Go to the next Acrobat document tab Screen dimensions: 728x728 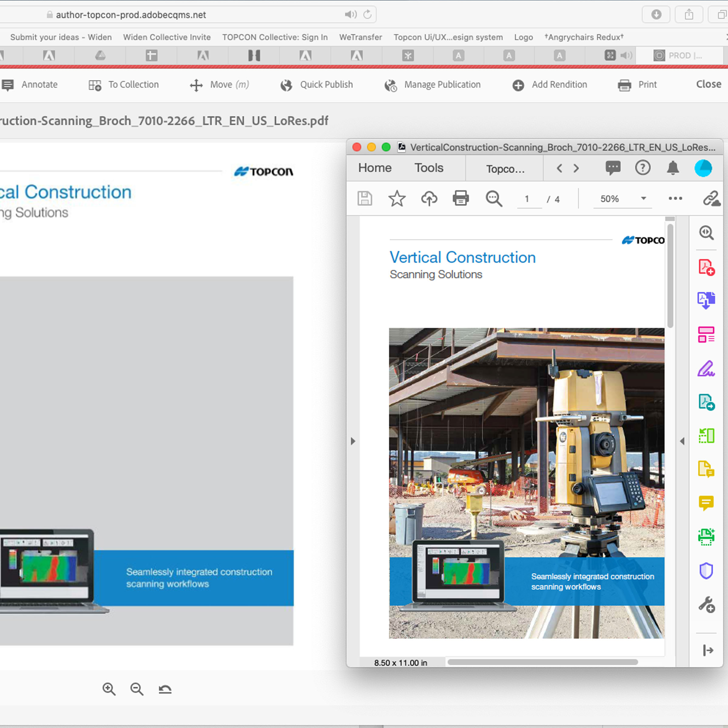point(576,168)
